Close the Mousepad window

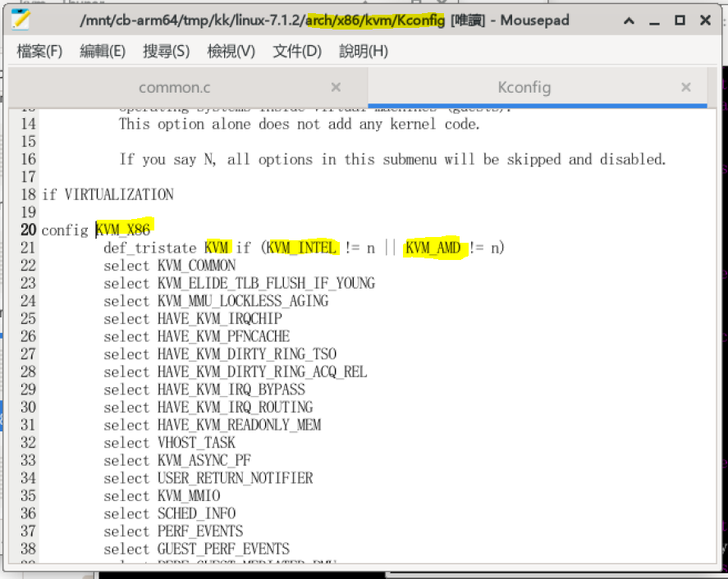pyautogui.click(x=705, y=21)
